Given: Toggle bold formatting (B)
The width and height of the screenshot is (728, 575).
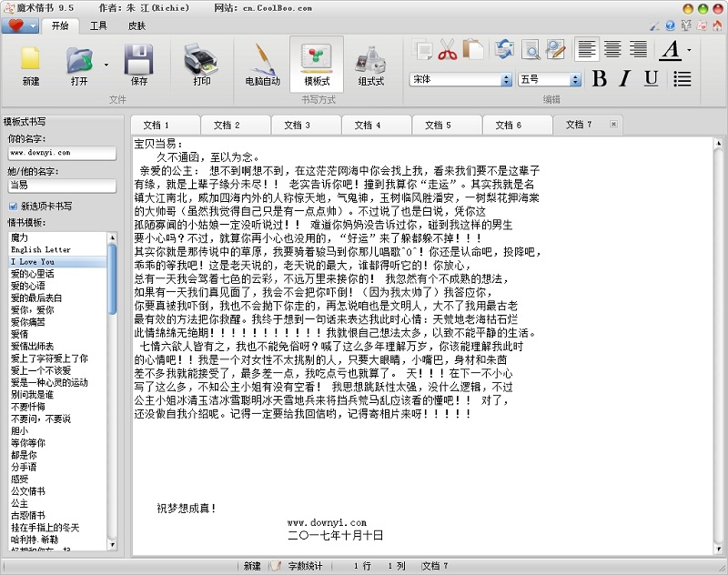Looking at the screenshot, I should coord(599,79).
